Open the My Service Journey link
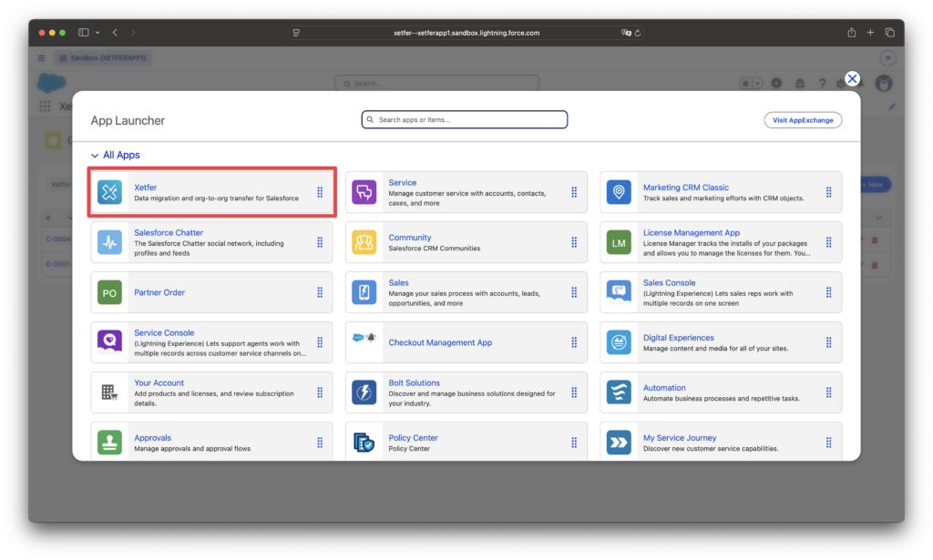 680,438
